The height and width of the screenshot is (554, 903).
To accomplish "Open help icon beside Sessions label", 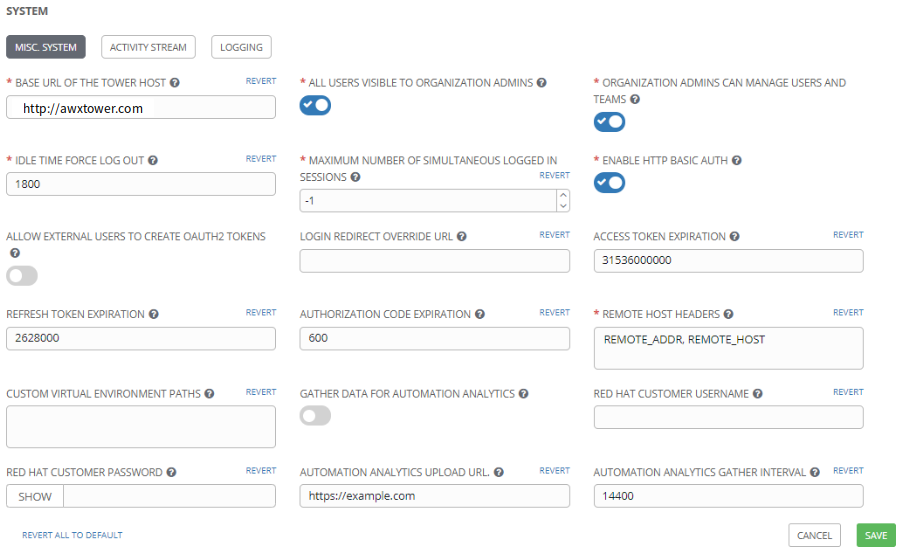I will pos(355,177).
